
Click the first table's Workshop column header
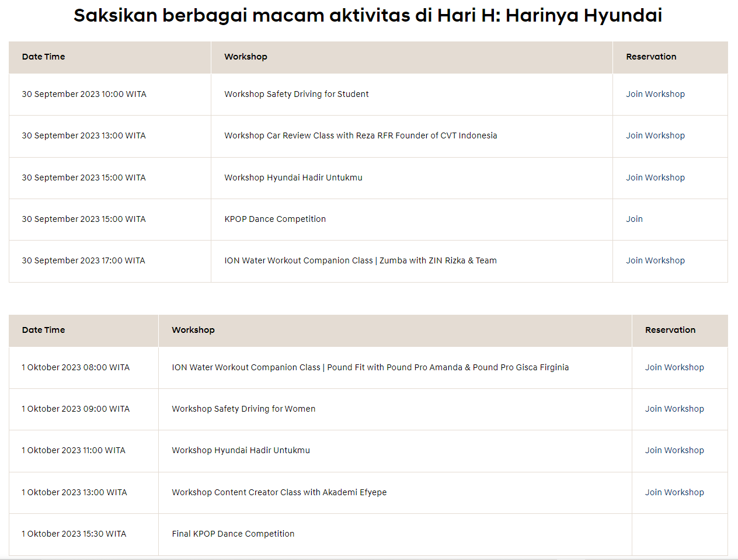point(245,57)
